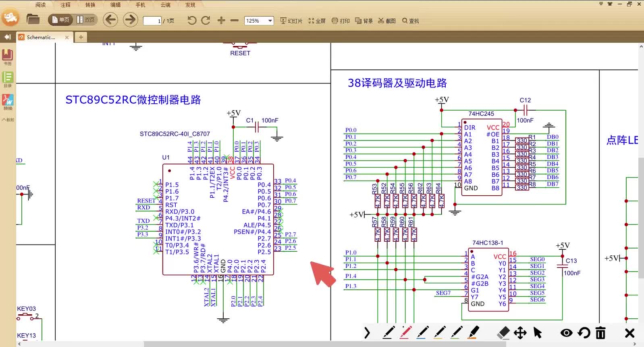Delete all annotations with trash icon
Screen dimensions: 644x347
click(x=600, y=333)
